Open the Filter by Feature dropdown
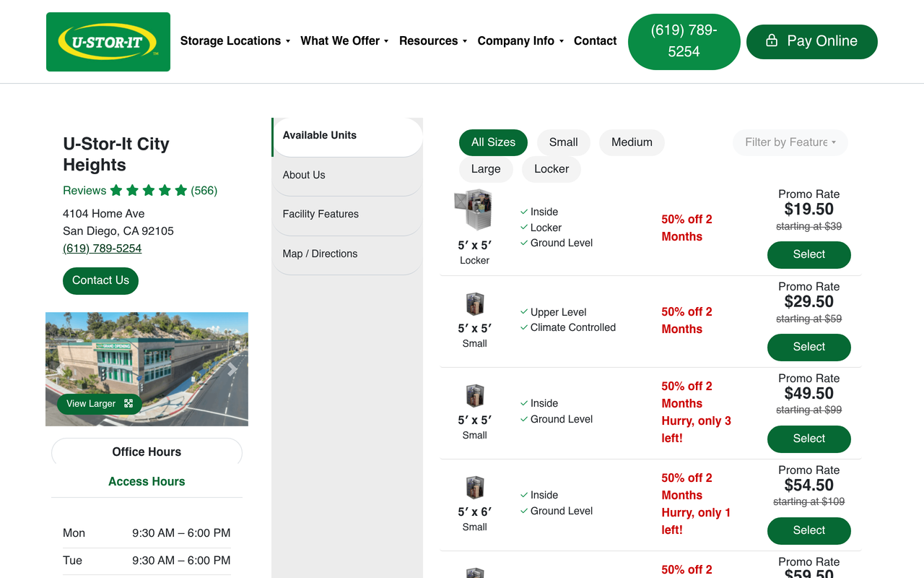 [790, 142]
